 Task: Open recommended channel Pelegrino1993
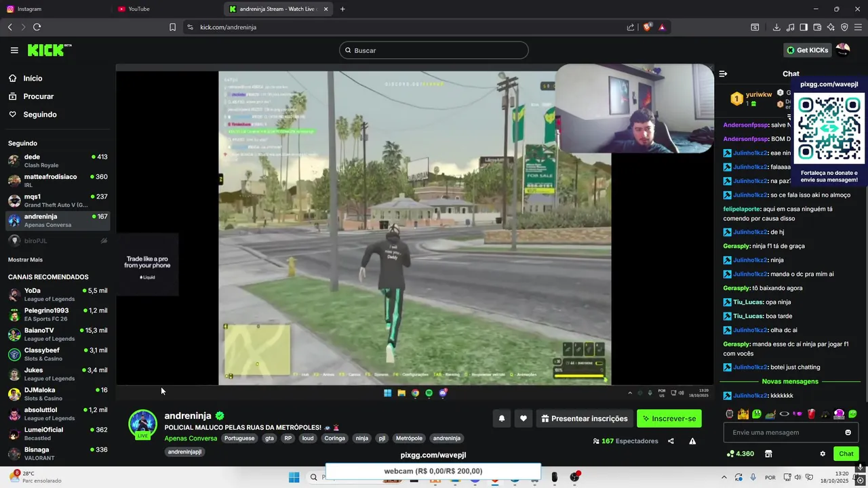pos(58,314)
